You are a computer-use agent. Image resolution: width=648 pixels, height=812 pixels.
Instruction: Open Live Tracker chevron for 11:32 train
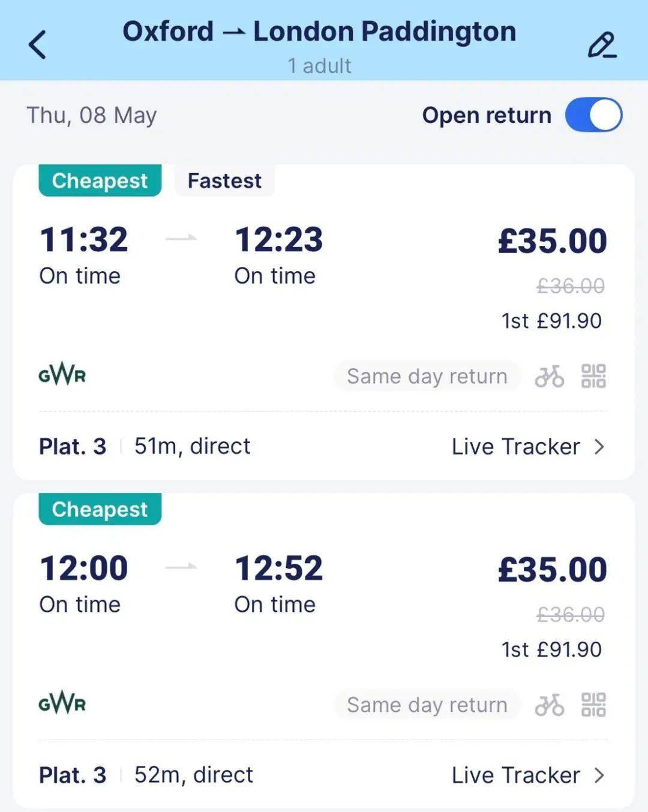click(x=599, y=447)
